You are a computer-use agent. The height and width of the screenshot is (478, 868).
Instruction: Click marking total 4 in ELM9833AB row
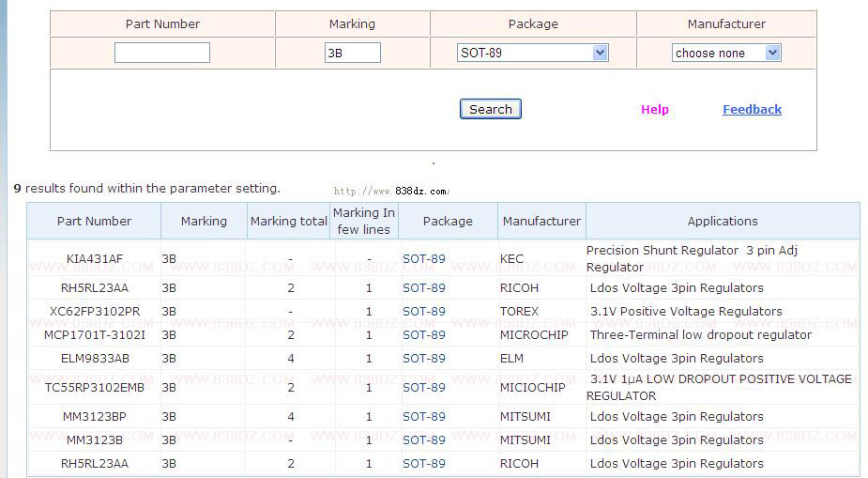click(291, 359)
